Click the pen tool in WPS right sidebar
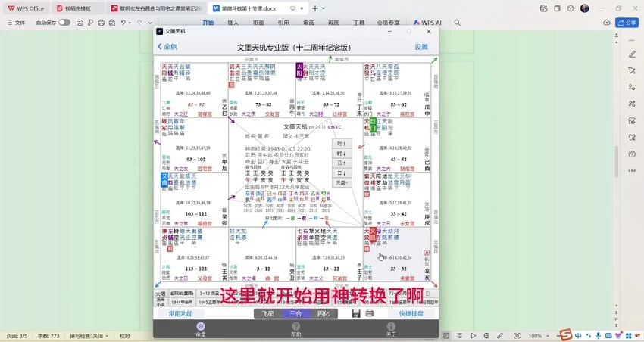Viewport: 644px width, 342px height. point(632,54)
